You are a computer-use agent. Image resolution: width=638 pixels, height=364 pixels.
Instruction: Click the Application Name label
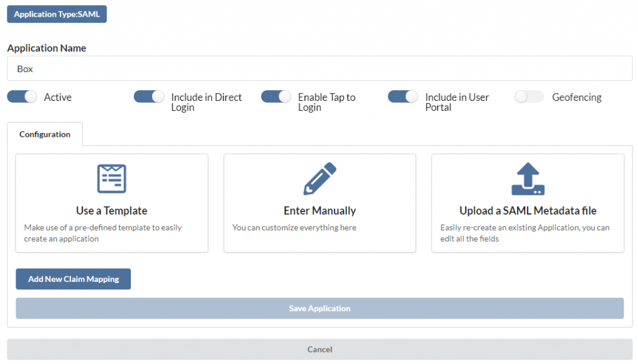pos(47,48)
